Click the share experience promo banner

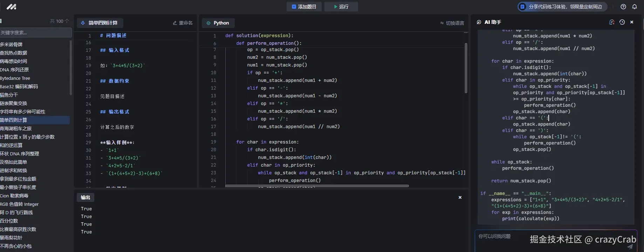pos(562,7)
